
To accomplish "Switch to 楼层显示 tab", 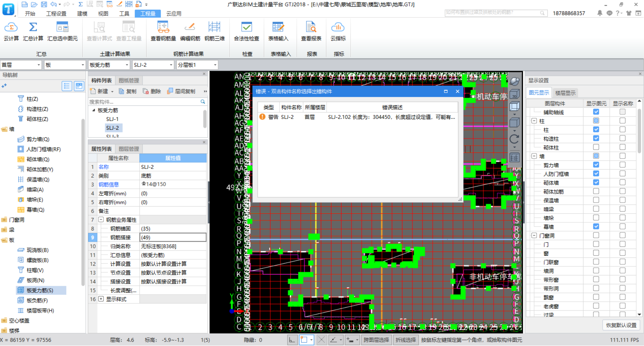I will 565,93.
